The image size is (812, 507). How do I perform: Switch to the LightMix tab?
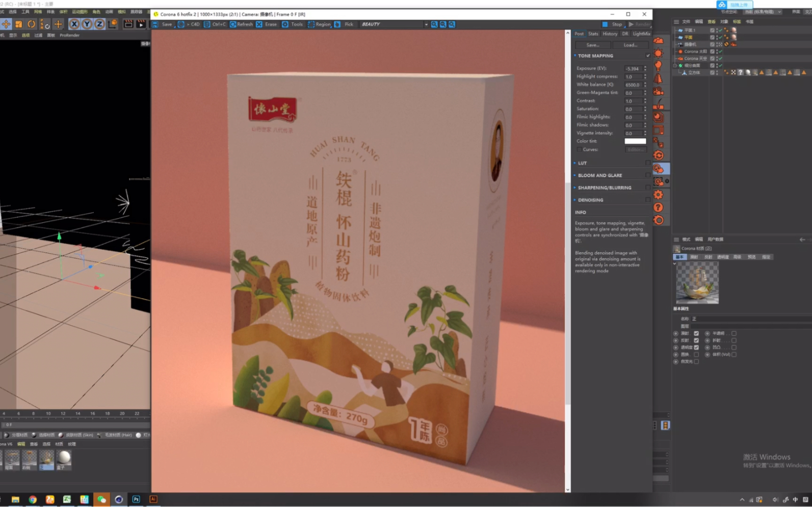point(641,34)
